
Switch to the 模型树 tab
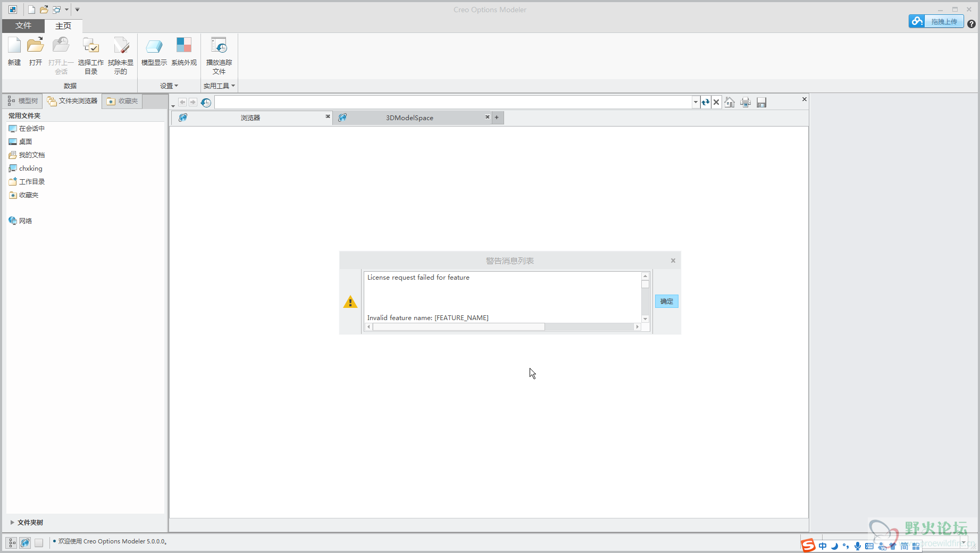23,101
